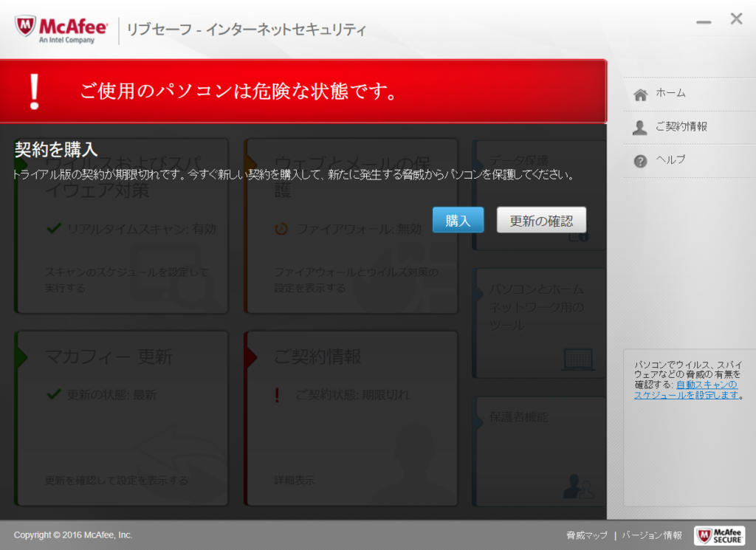The height and width of the screenshot is (550, 756).
Task: Expand the データ保護 section
Action: coord(539,195)
